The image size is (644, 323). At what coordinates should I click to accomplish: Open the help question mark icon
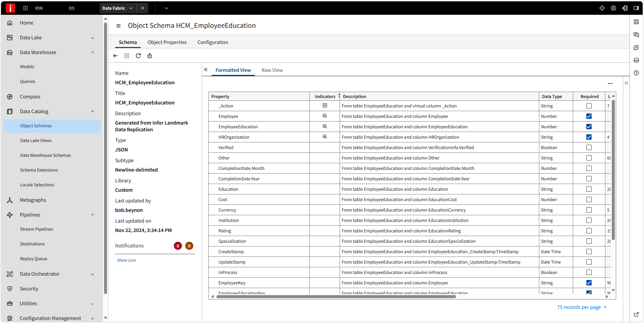coord(636,73)
